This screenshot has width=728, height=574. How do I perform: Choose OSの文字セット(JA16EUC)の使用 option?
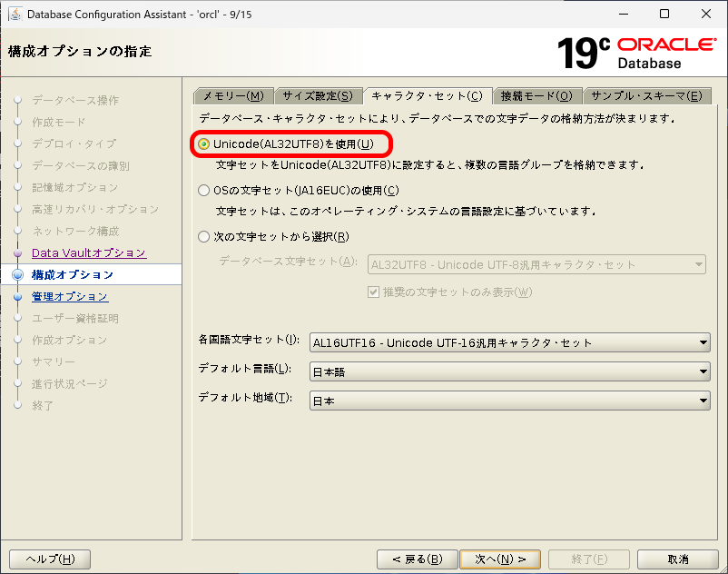tap(202, 191)
